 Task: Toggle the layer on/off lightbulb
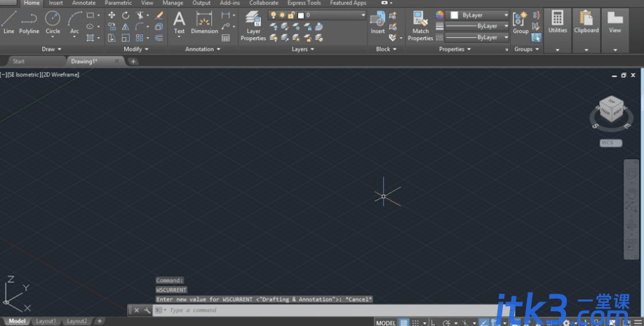[x=273, y=15]
